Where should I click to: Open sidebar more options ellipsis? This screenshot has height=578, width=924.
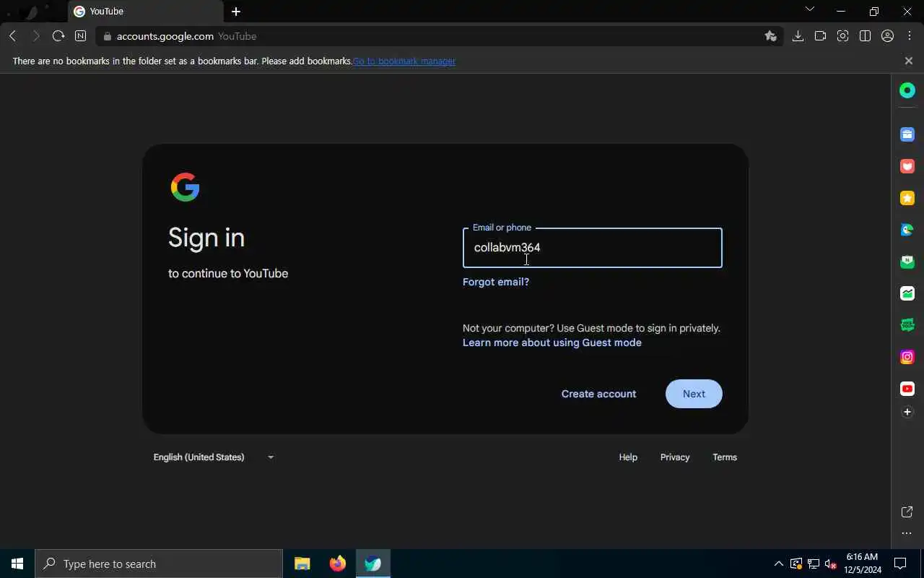(907, 534)
